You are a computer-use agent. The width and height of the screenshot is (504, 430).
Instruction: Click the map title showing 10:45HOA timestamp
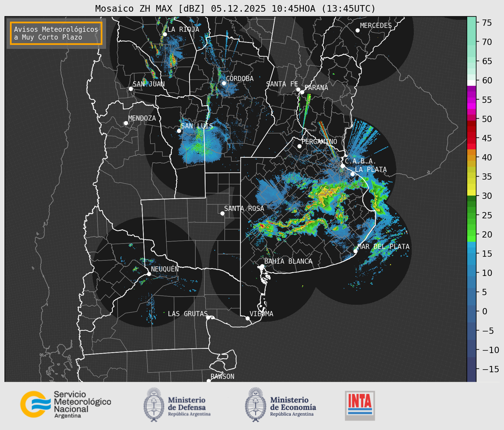pyautogui.click(x=235, y=9)
